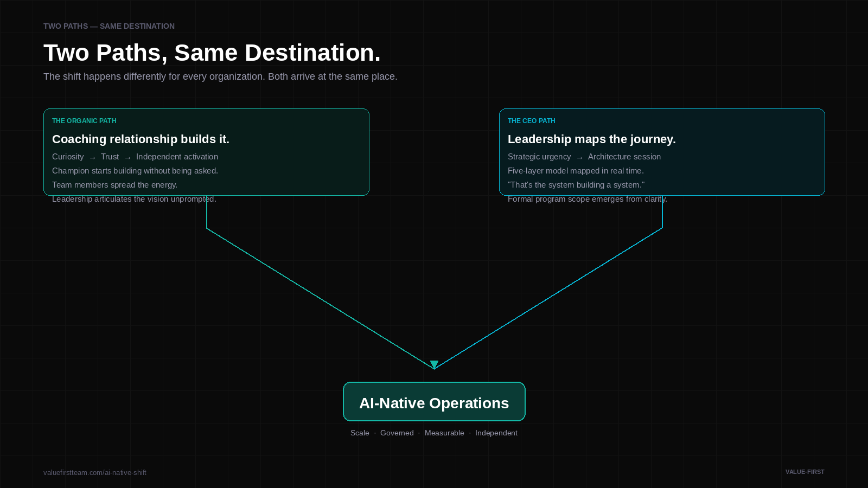Open the valuefirstteam.com/ai-native-shift link

coord(95,472)
